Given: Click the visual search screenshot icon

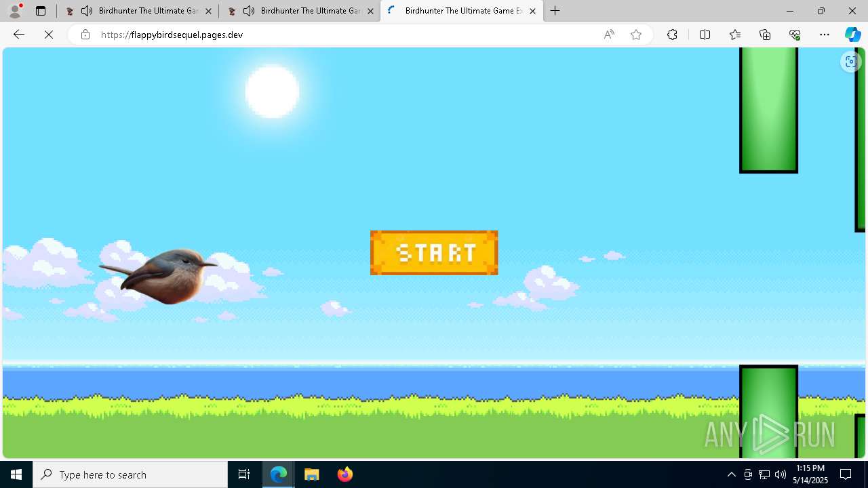Looking at the screenshot, I should click(x=850, y=62).
